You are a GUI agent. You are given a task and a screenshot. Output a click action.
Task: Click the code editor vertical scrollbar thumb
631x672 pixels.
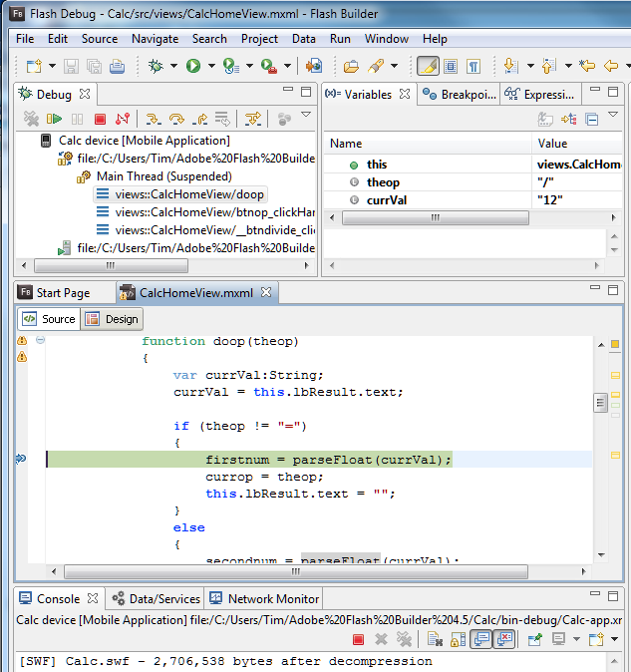pos(600,403)
